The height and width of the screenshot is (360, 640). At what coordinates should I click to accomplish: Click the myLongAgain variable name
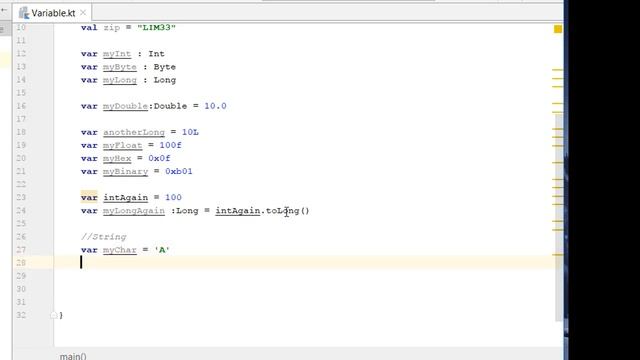point(134,211)
